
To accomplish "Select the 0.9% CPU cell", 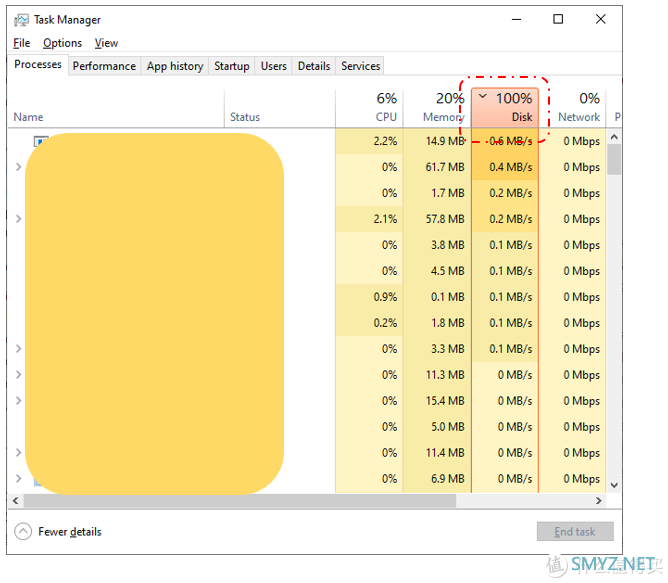I will click(x=369, y=297).
